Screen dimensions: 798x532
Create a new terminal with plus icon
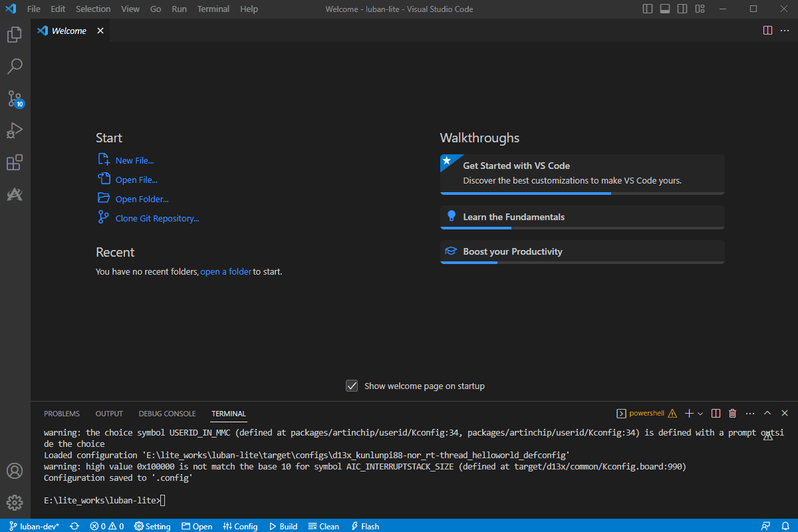click(690, 413)
